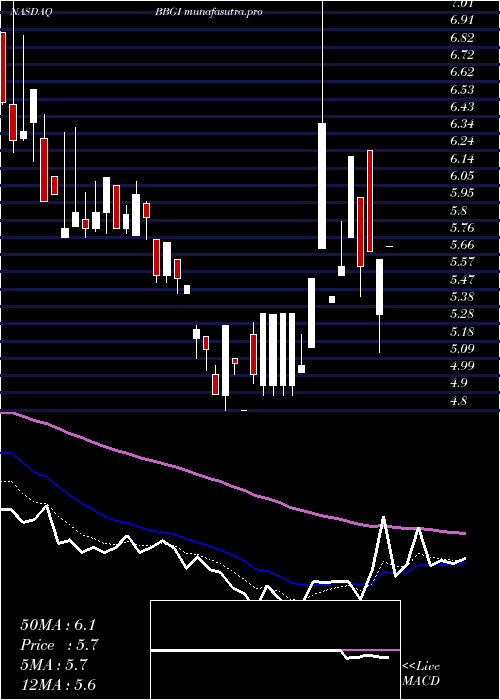Select the 6.05 price axis label

click(x=462, y=175)
